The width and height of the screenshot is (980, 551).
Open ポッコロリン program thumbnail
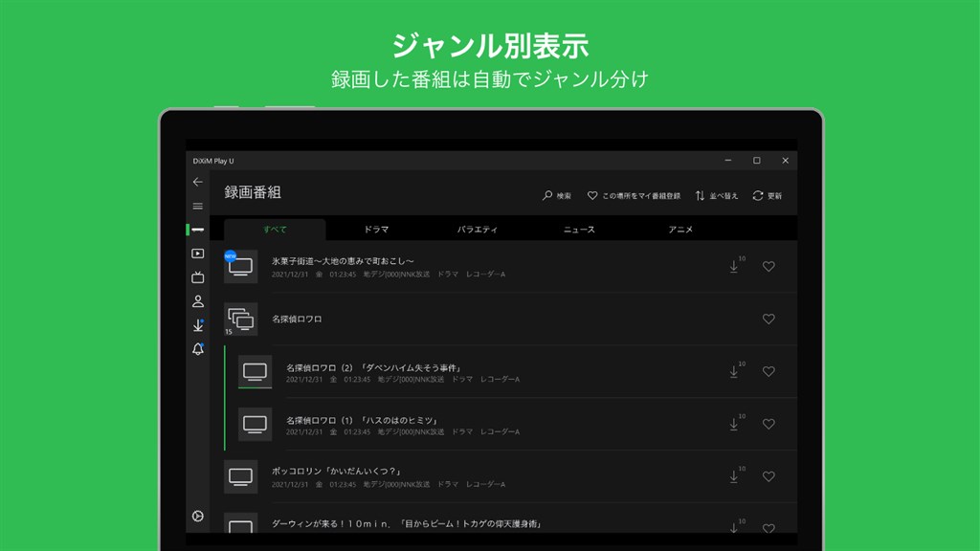240,476
